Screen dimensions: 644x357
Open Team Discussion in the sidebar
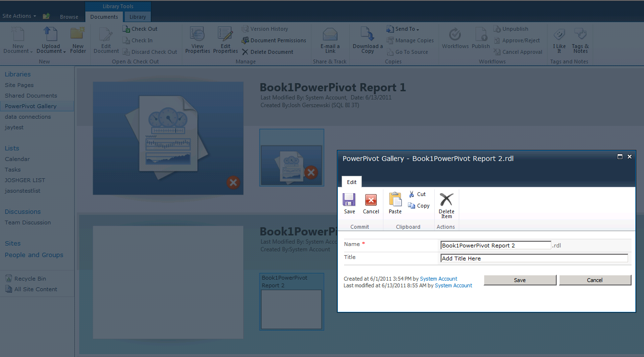coord(28,222)
